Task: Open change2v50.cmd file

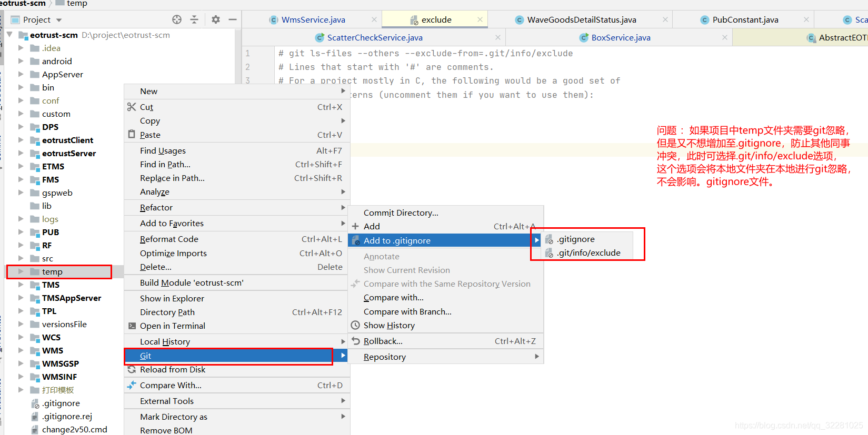Action: (74, 429)
